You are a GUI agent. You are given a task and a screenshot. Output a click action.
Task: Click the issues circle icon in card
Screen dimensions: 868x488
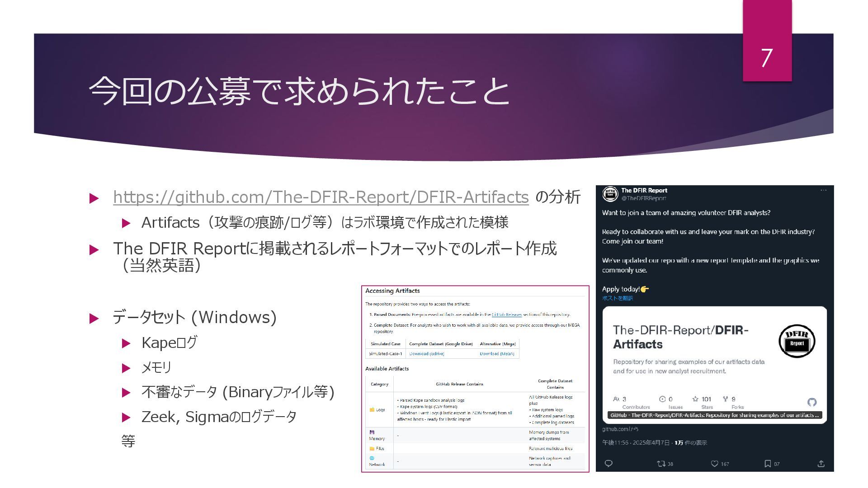pos(662,399)
